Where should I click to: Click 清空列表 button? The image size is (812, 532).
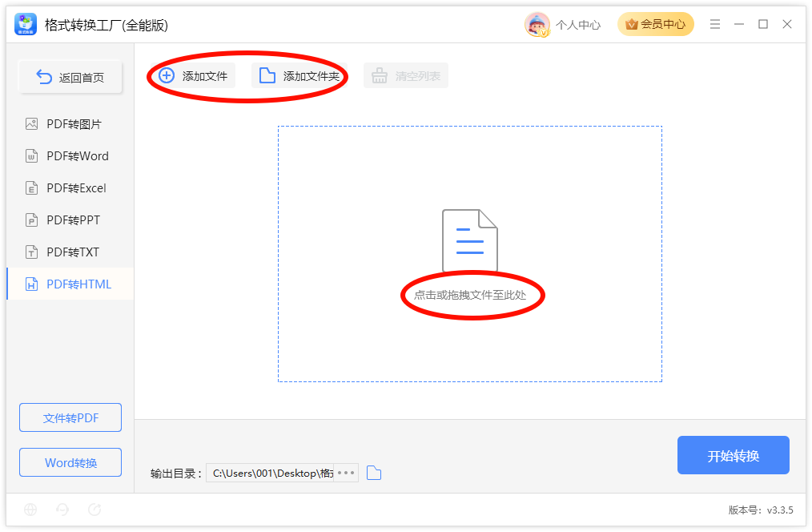405,75
